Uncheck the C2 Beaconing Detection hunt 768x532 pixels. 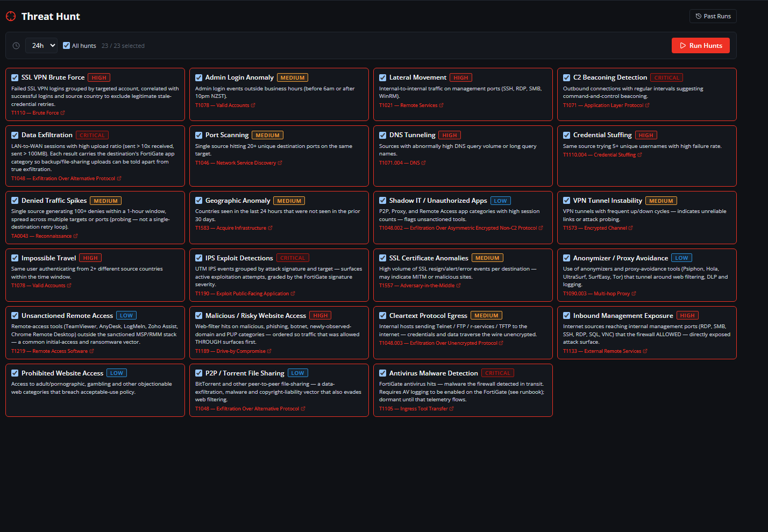[x=567, y=77]
